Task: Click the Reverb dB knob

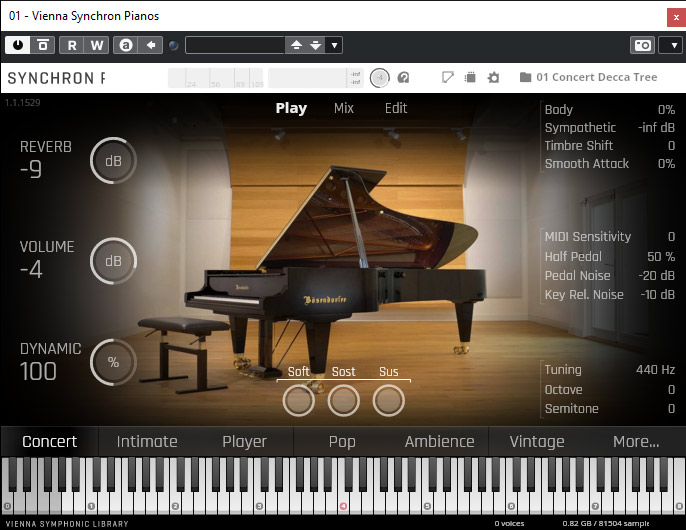Action: tap(113, 161)
